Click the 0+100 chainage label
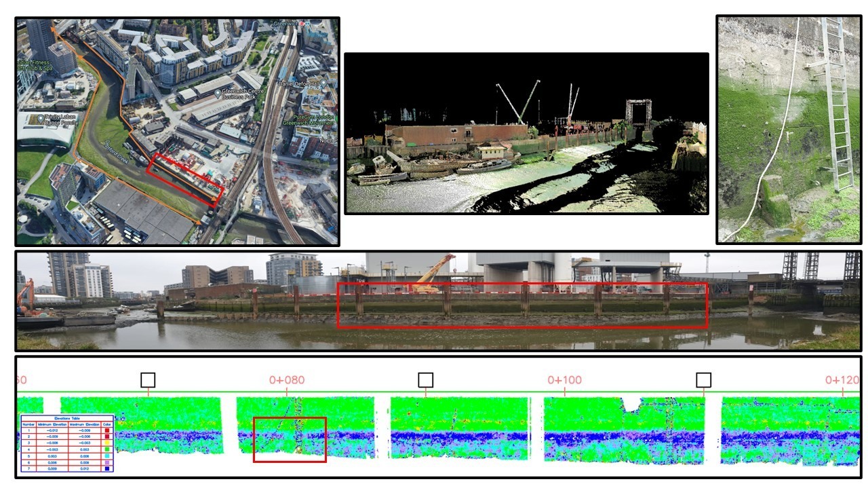 564,380
